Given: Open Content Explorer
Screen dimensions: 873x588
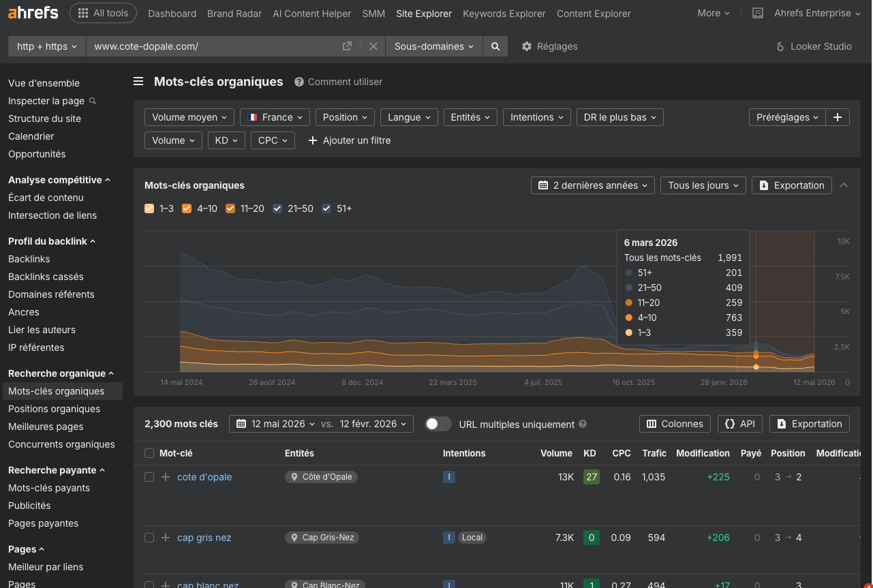Looking at the screenshot, I should click(594, 14).
